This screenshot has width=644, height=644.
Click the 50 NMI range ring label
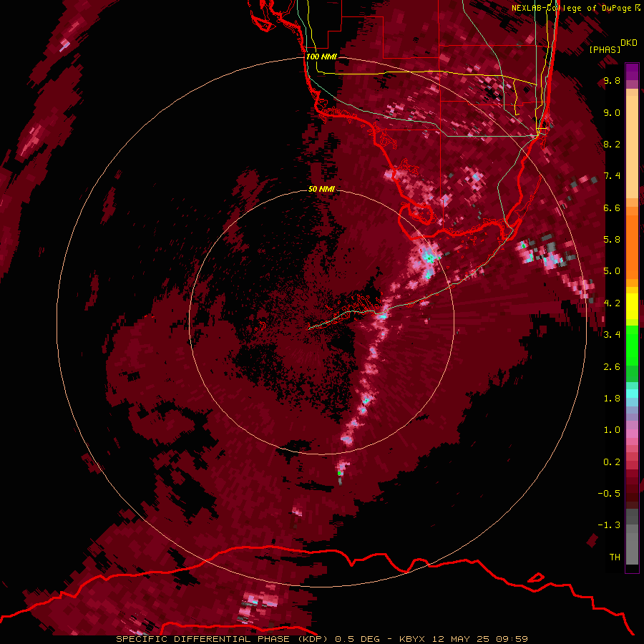(321, 190)
